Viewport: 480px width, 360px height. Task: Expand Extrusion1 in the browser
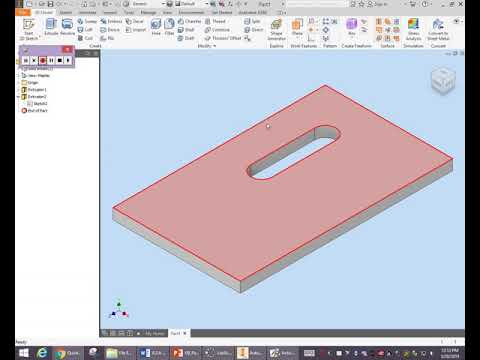click(18, 90)
